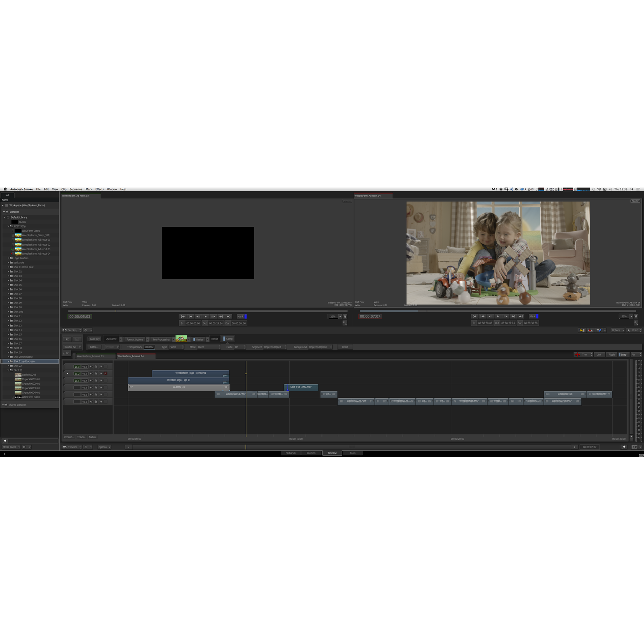This screenshot has height=644, width=644.
Task: Expand the Logo Renders folder
Action: (x=8, y=258)
